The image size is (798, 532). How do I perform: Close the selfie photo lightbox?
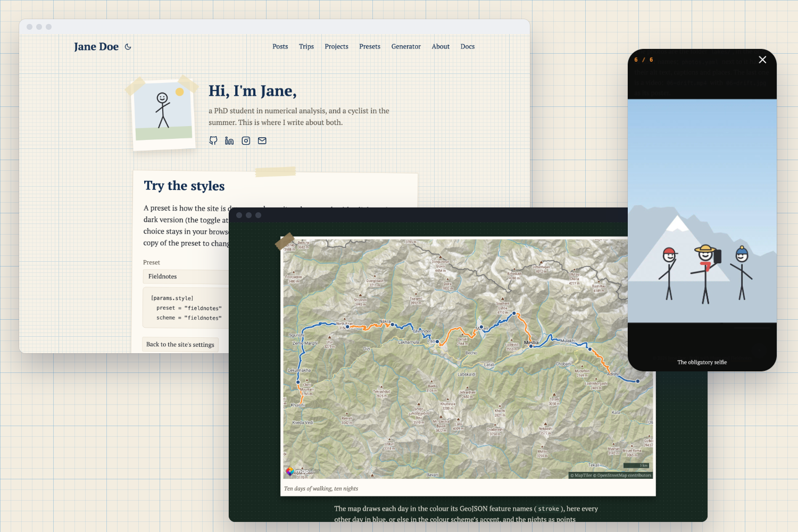[x=762, y=60]
